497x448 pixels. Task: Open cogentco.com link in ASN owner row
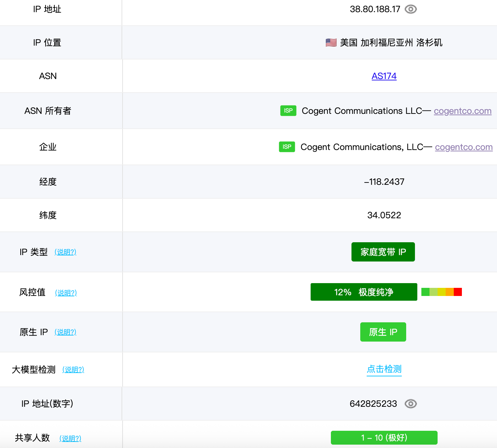pos(462,111)
